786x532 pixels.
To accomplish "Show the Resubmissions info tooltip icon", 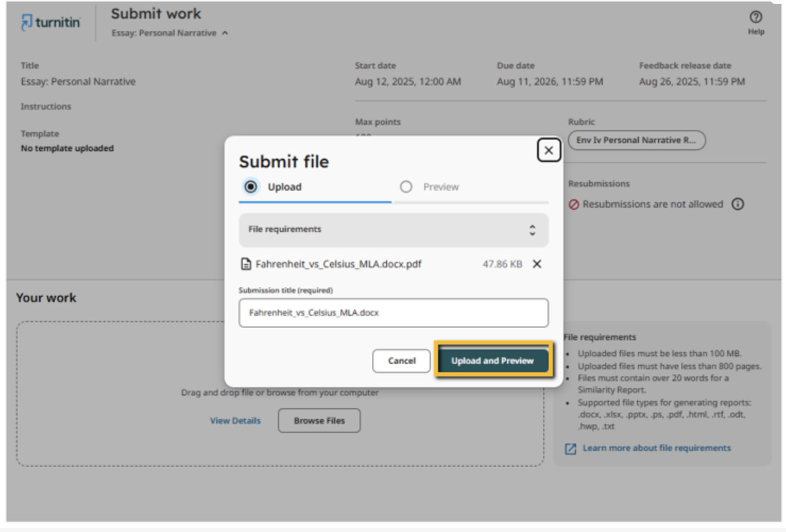I will click(738, 204).
